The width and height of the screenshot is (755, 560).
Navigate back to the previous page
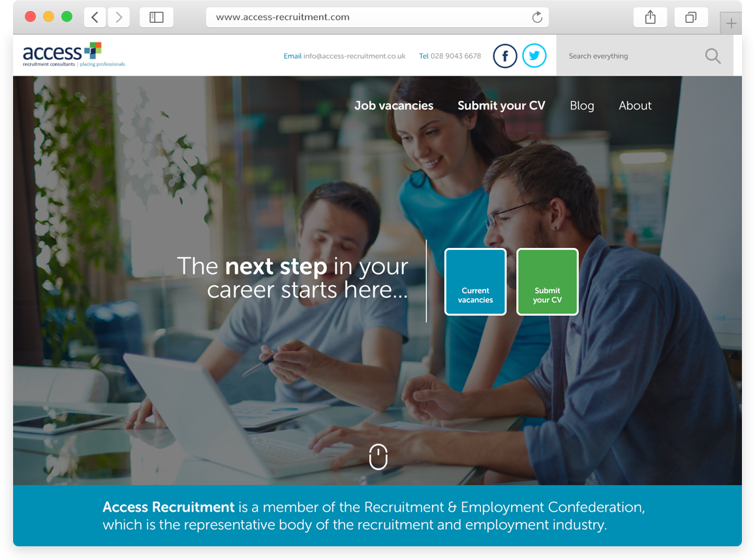pyautogui.click(x=95, y=17)
